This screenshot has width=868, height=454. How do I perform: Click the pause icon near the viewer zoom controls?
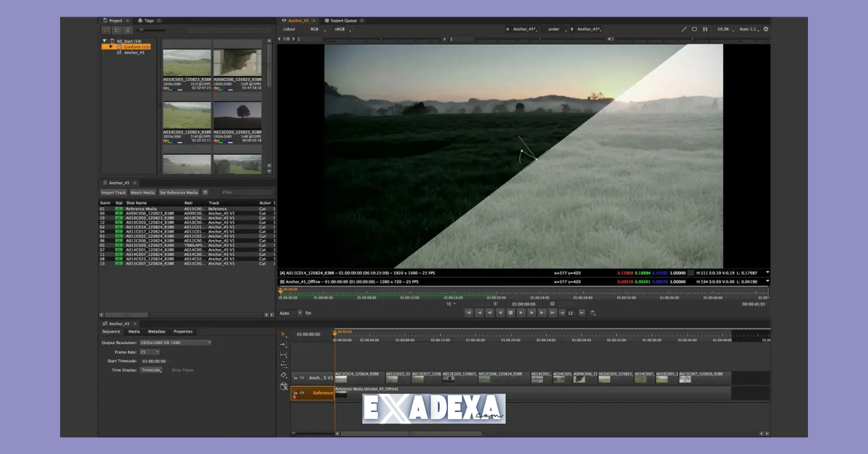(705, 29)
